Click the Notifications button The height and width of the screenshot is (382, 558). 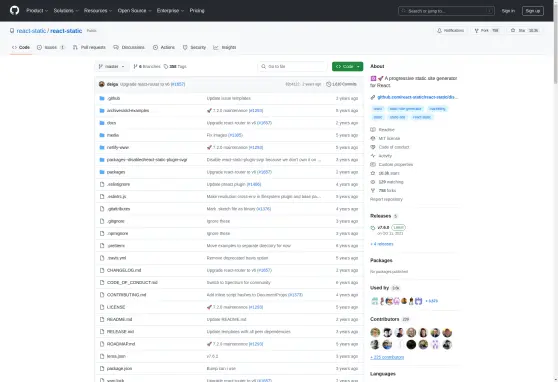tap(451, 31)
